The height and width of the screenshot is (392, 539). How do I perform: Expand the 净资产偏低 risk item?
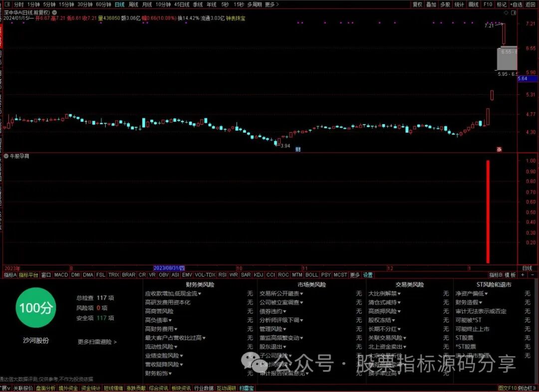pyautogui.click(x=472, y=293)
